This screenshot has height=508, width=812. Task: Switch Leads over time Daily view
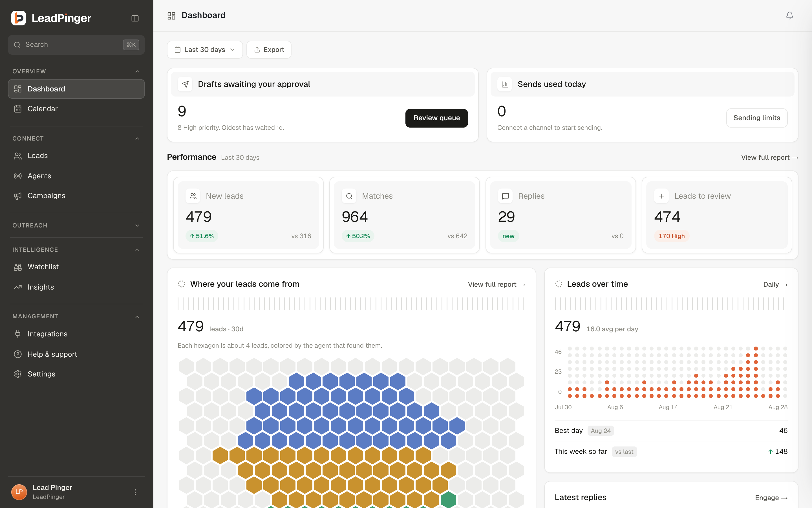click(775, 284)
